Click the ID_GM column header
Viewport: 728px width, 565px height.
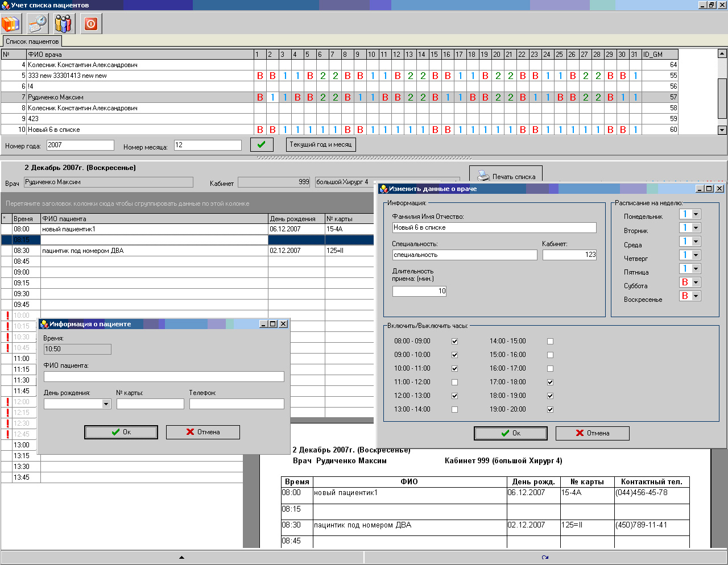(x=660, y=55)
